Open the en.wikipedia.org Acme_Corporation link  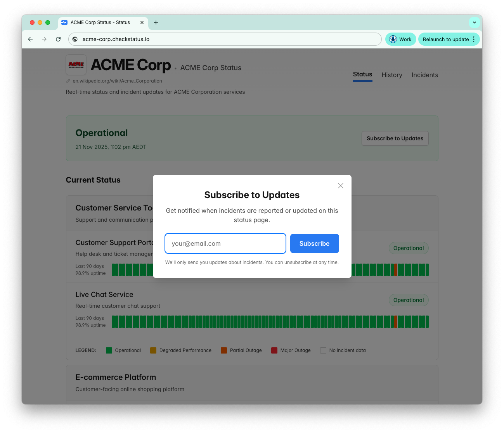click(x=117, y=81)
